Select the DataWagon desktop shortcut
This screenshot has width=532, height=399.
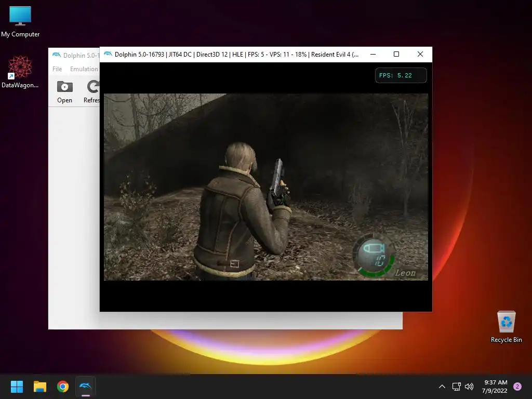pyautogui.click(x=20, y=72)
